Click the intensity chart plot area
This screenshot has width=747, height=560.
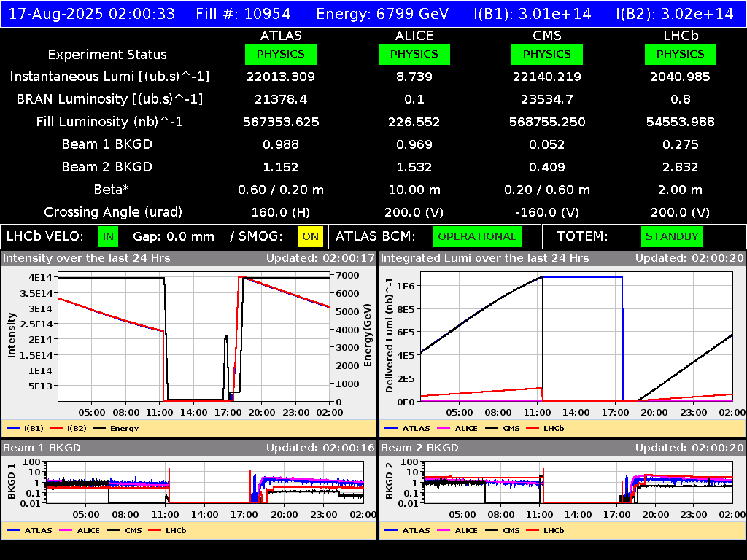coord(194,337)
